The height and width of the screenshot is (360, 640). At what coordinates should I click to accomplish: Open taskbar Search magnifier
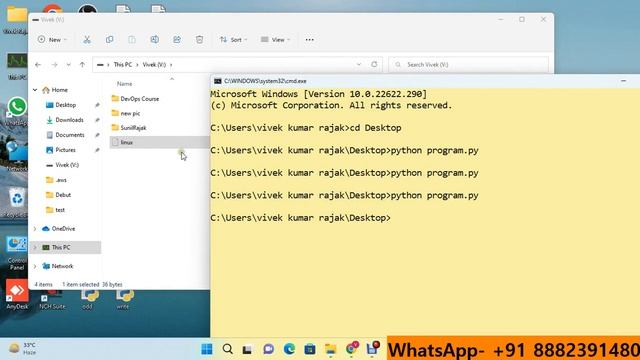click(x=228, y=349)
